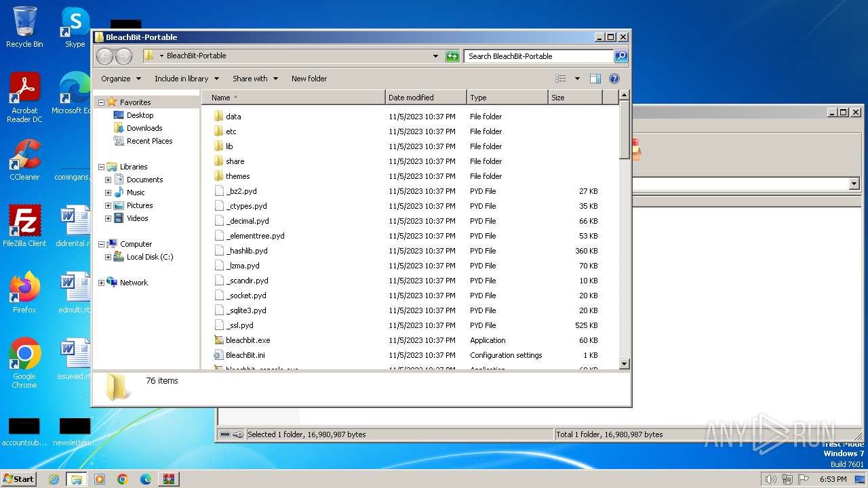This screenshot has width=868, height=488.
Task: Open the Start menu
Action: coord(18,479)
